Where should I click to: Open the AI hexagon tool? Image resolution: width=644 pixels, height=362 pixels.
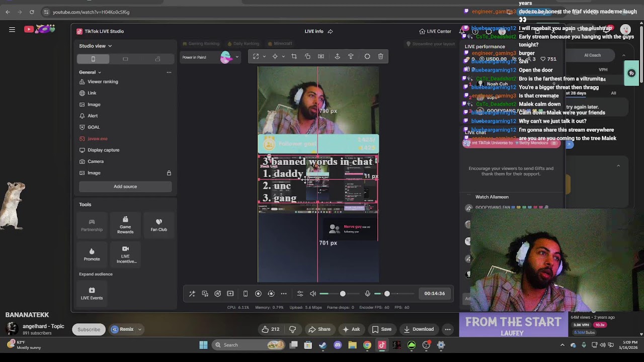tap(217, 294)
